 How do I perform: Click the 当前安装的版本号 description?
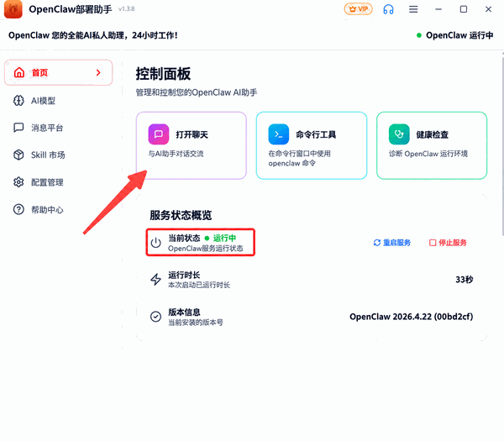[x=196, y=323]
